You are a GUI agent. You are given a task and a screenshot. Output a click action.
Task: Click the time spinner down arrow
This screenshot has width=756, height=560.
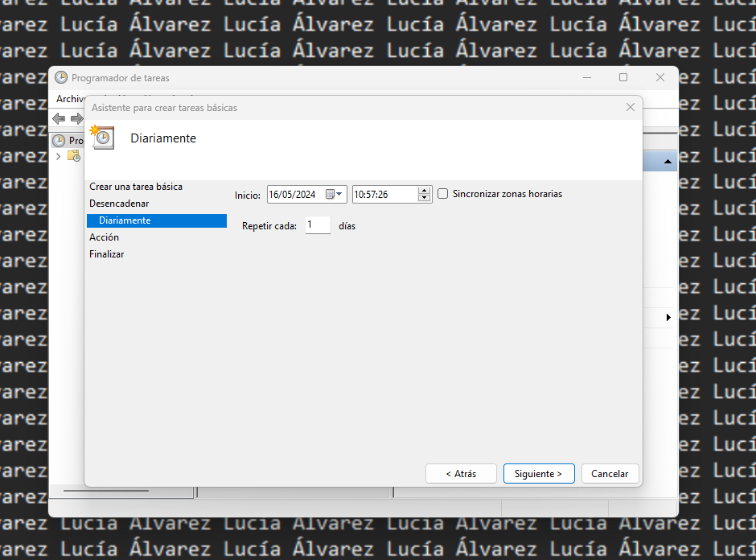click(424, 197)
